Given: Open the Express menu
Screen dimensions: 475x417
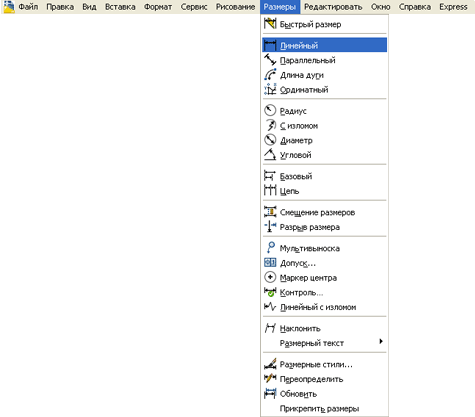Looking at the screenshot, I should [x=453, y=7].
